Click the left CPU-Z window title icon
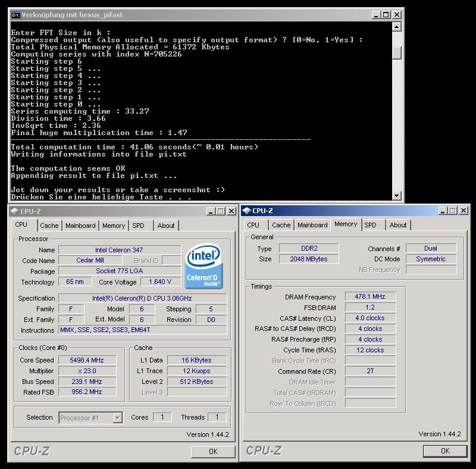The width and height of the screenshot is (476, 469). 14,211
